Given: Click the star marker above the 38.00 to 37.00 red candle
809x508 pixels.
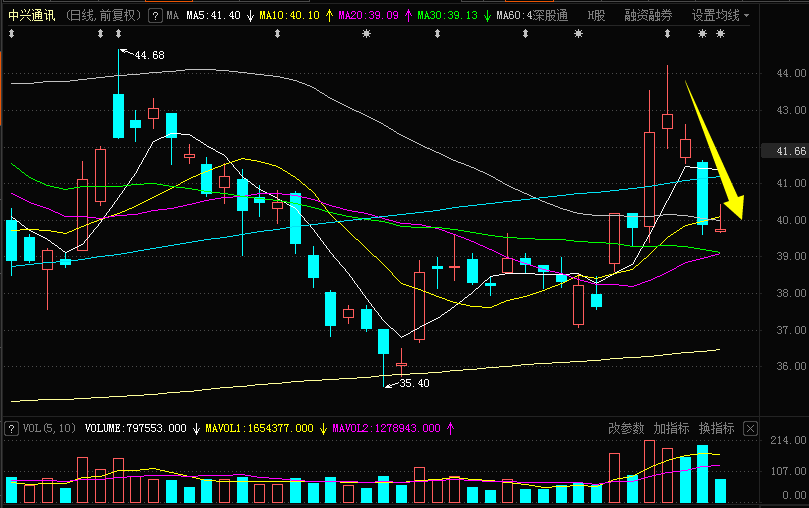Looking at the screenshot, I should tap(578, 34).
